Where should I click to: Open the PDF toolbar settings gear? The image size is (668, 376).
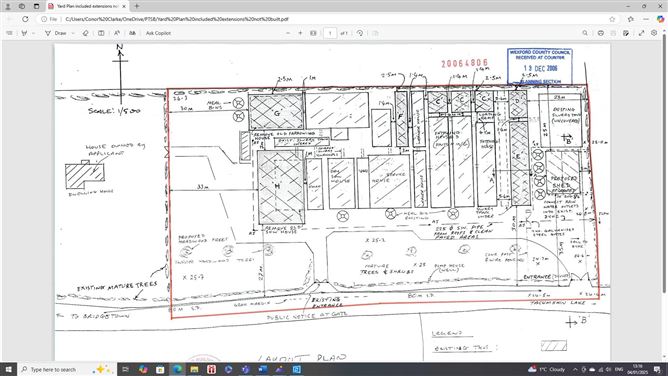(654, 33)
